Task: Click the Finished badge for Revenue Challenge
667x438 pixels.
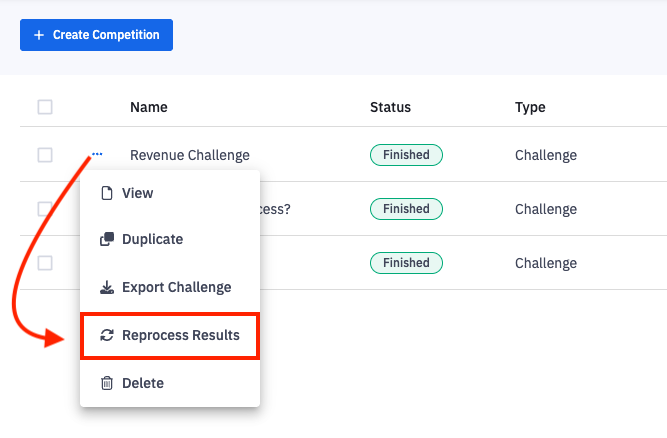Action: 406,155
